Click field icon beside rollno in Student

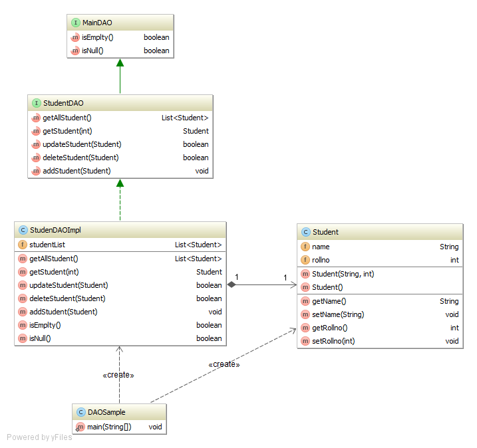(305, 260)
